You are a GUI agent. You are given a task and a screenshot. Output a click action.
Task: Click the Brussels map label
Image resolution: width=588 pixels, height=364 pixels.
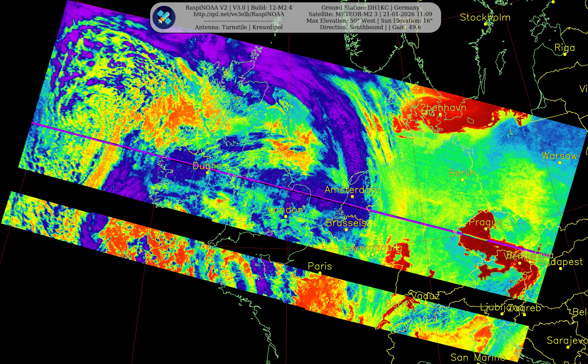pos(346,223)
